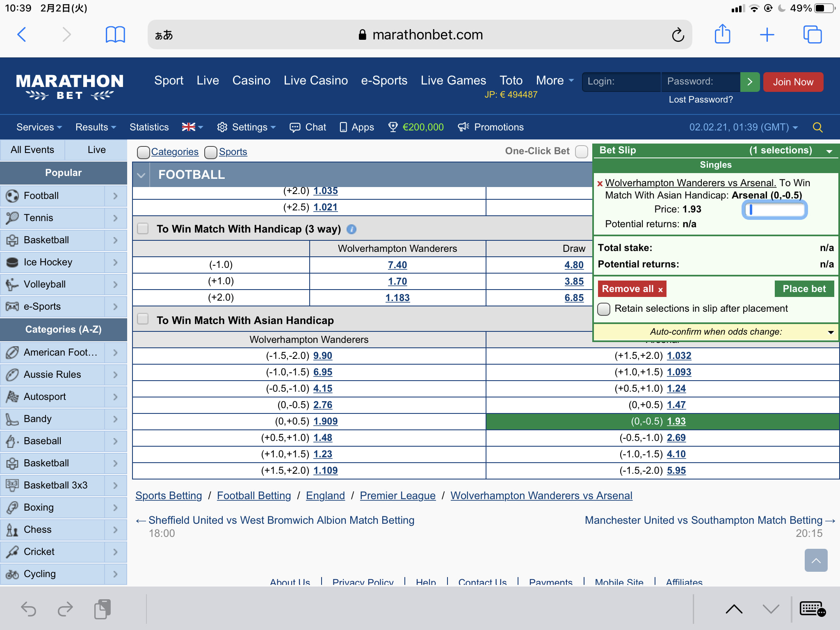Enable the One-Click Bet checkbox
This screenshot has height=630, width=840.
[581, 151]
